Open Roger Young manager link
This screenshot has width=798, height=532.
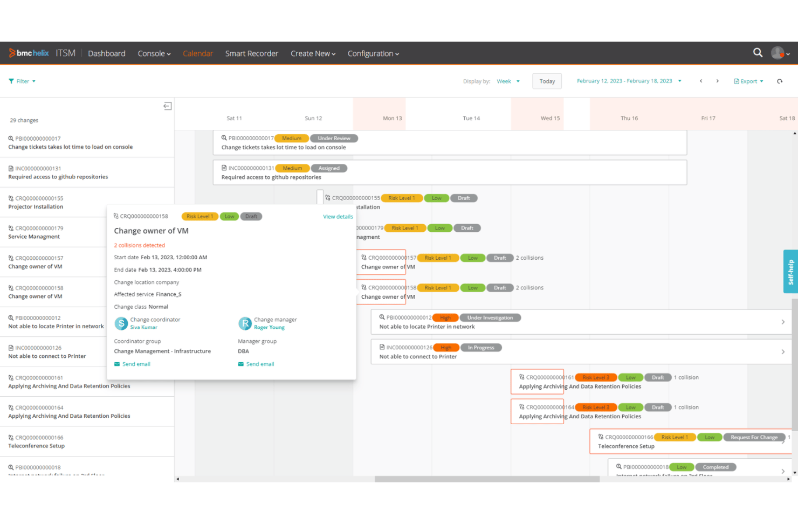[x=269, y=327]
